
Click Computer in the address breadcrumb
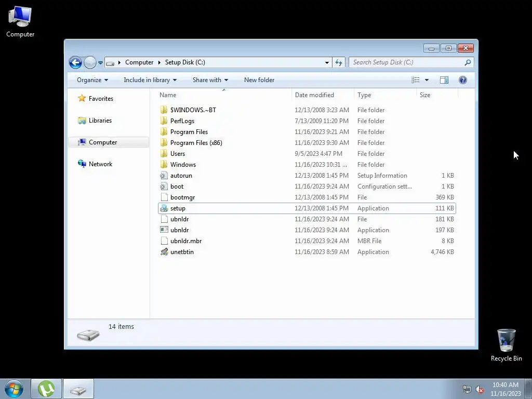coord(139,62)
